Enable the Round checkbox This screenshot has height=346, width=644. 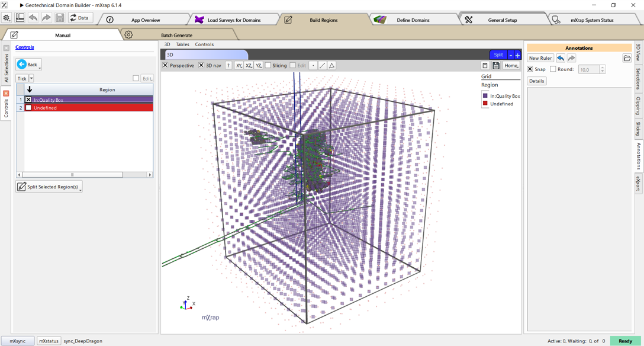(553, 69)
